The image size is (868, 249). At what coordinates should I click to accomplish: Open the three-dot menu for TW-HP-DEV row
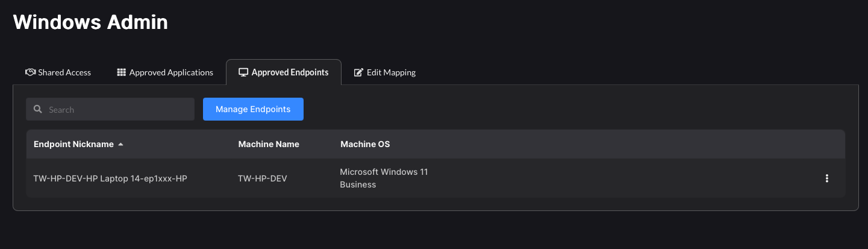point(827,178)
